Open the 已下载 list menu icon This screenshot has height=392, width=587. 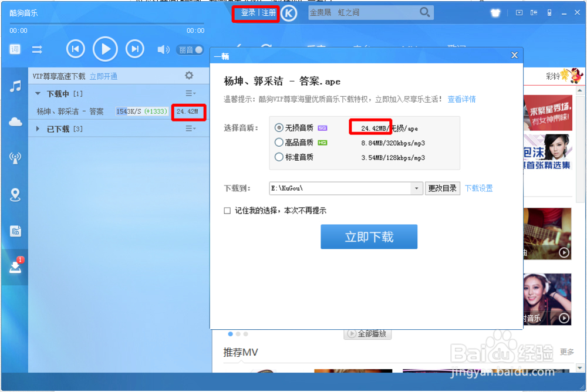[x=191, y=129]
